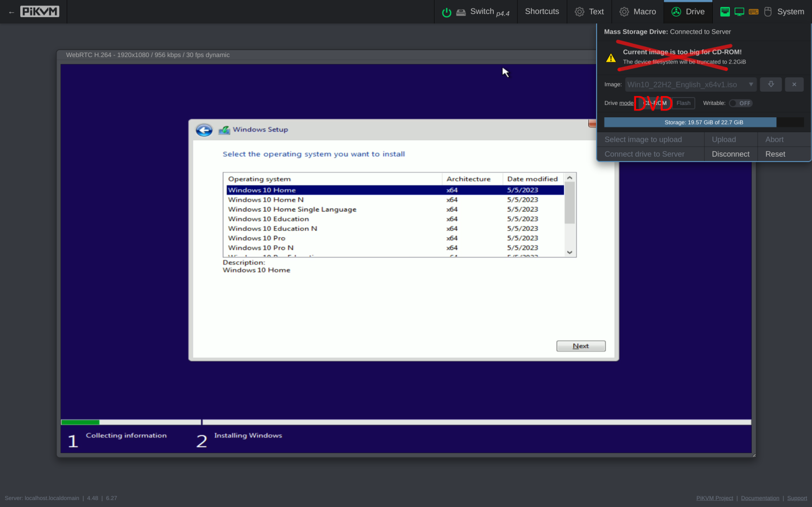Select Flash drive mode
Viewport: 812px width, 507px height.
684,103
